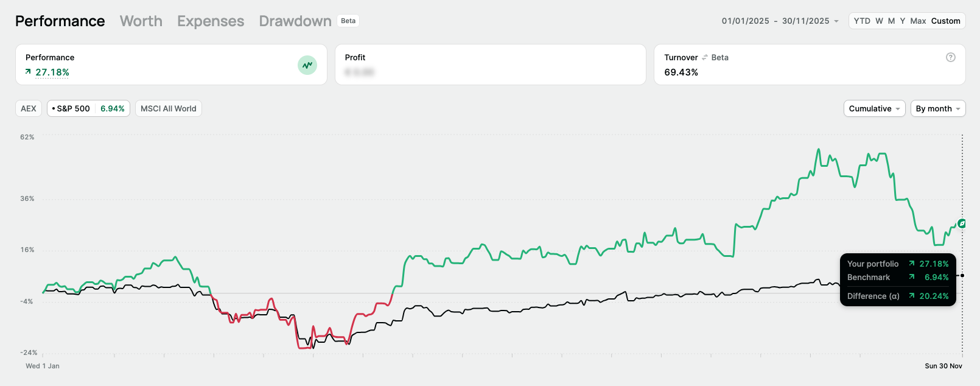Toggle the S&P 500 benchmark off

pos(88,108)
